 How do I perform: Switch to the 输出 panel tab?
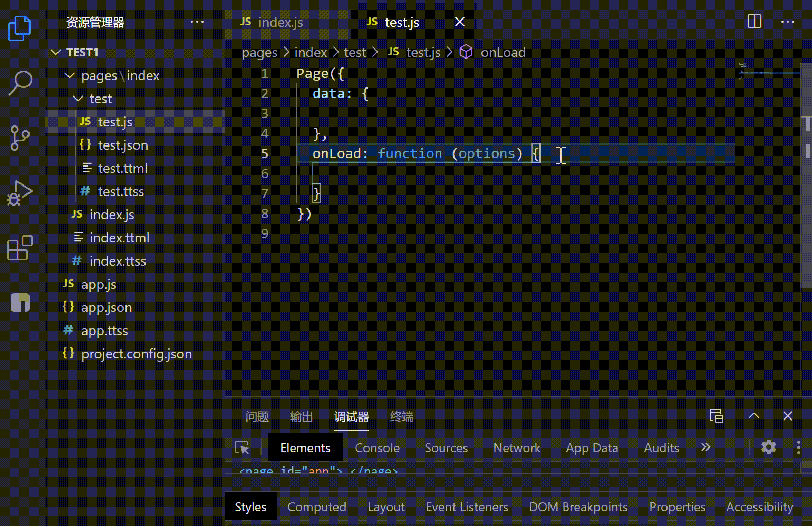(302, 416)
